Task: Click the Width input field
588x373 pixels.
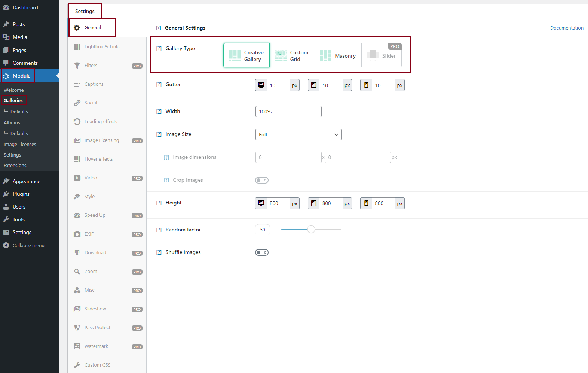Action: (288, 112)
